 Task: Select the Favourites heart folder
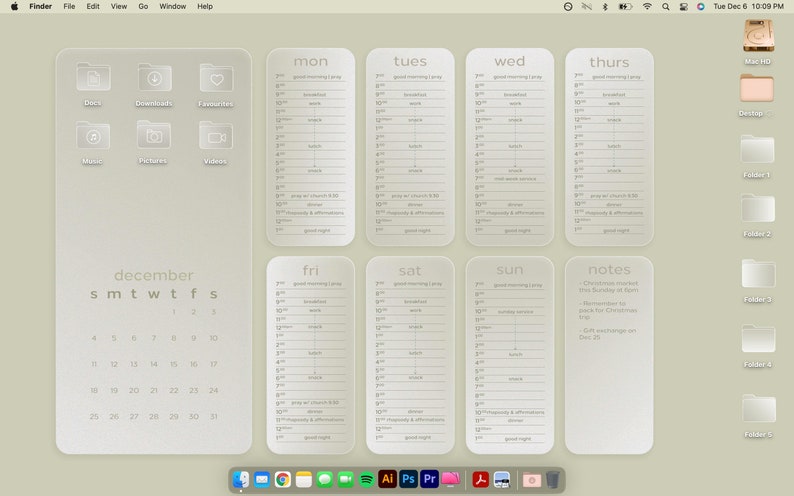coord(216,78)
